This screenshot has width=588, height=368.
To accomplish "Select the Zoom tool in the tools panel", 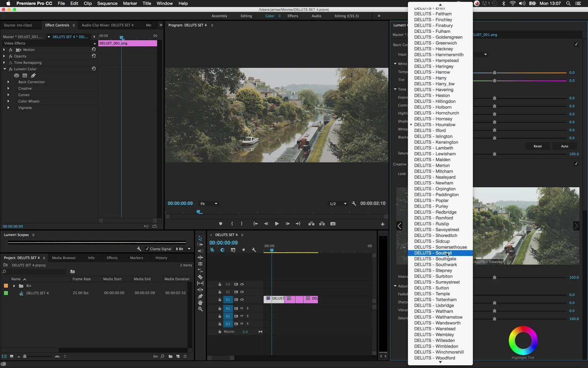I will [x=200, y=309].
